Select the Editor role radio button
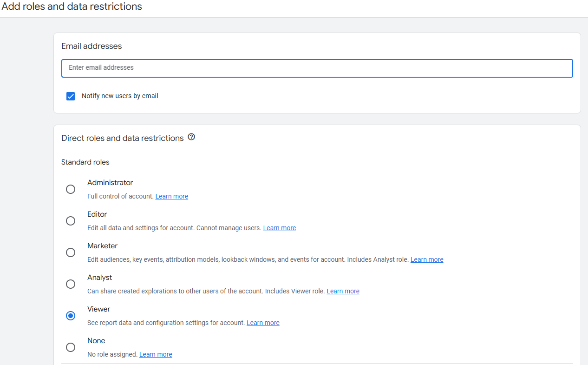The height and width of the screenshot is (365, 588). [71, 221]
